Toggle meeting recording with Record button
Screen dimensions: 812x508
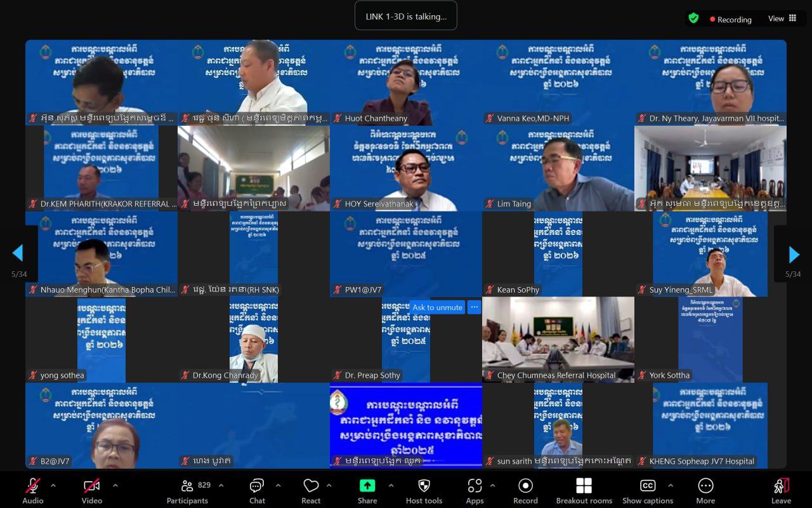pos(525,486)
